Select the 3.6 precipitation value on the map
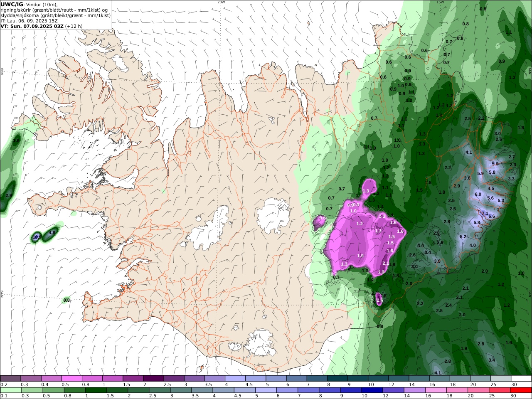 467,178
